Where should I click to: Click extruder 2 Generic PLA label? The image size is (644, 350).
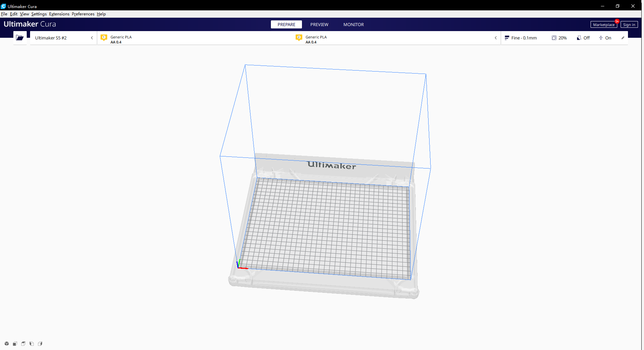[316, 37]
